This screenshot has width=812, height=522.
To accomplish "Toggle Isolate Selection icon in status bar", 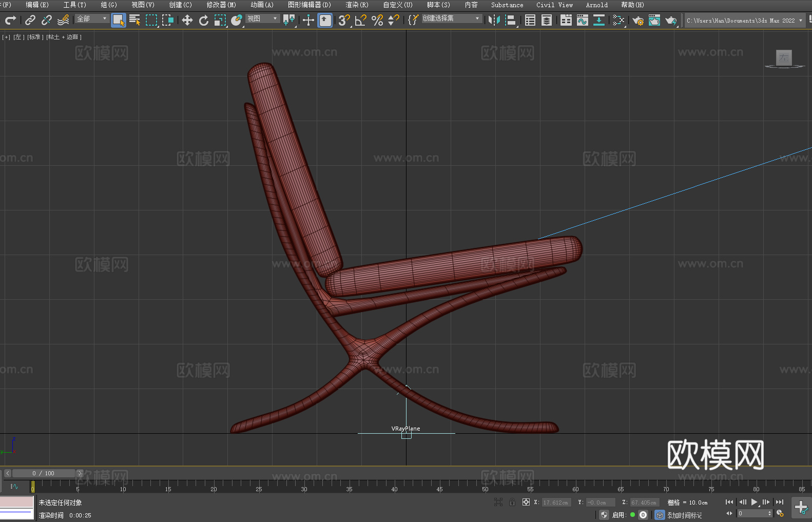I will 498,502.
